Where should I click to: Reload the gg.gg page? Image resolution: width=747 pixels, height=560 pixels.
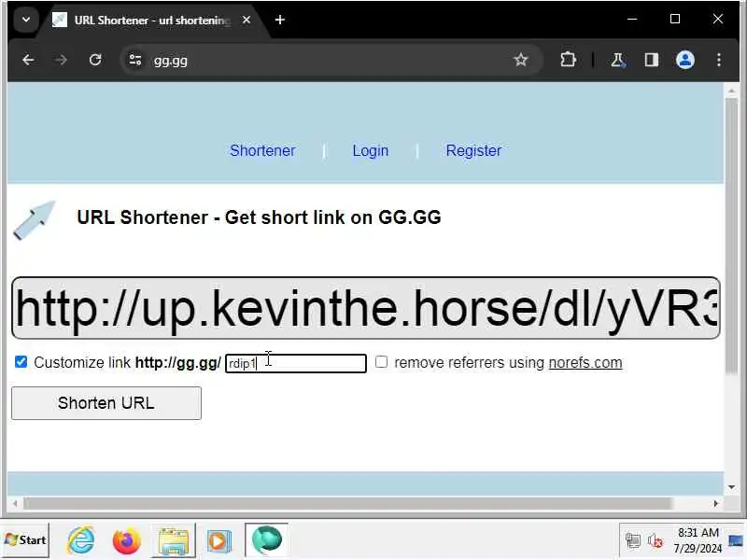(x=95, y=60)
